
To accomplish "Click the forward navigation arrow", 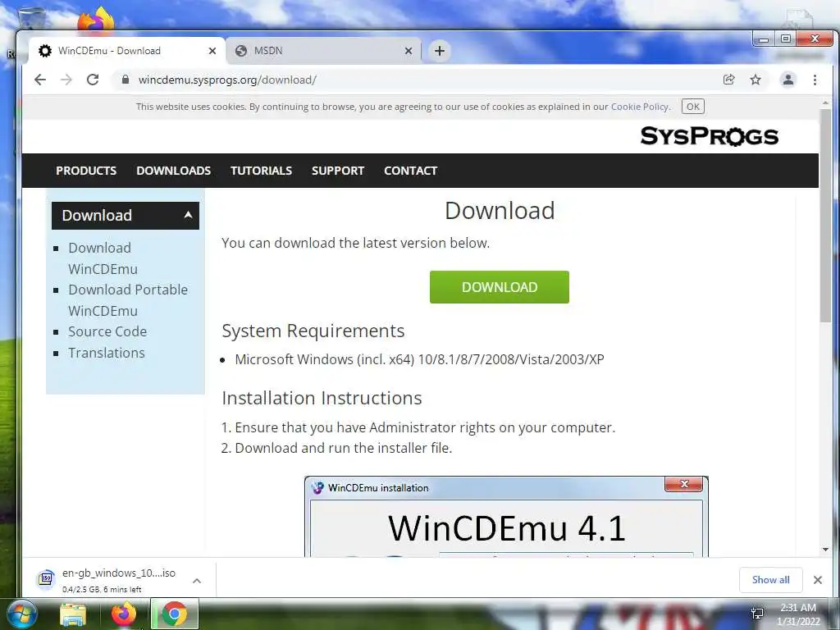I will coord(66,80).
